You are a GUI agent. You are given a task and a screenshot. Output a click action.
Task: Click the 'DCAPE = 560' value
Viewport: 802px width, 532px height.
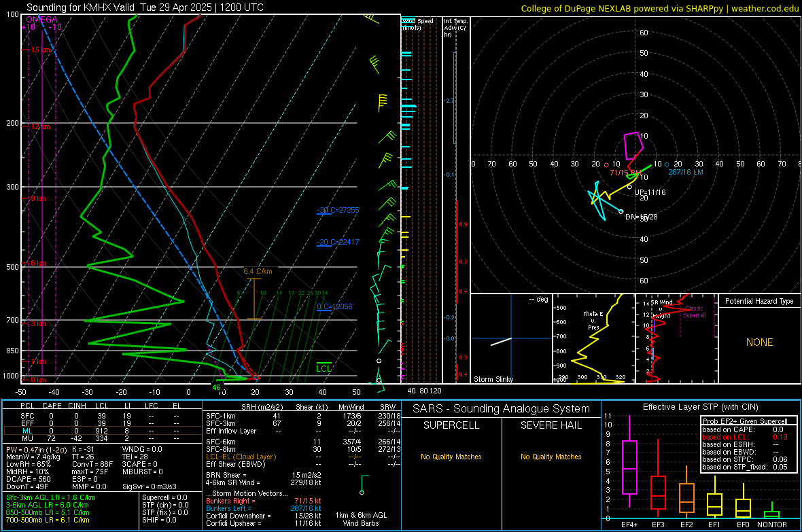29,479
